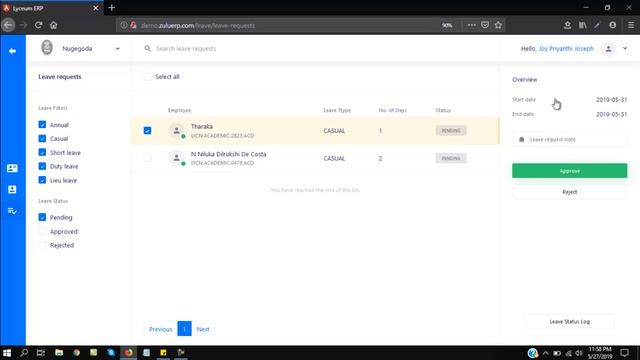Check the Select all checkbox

tap(147, 77)
